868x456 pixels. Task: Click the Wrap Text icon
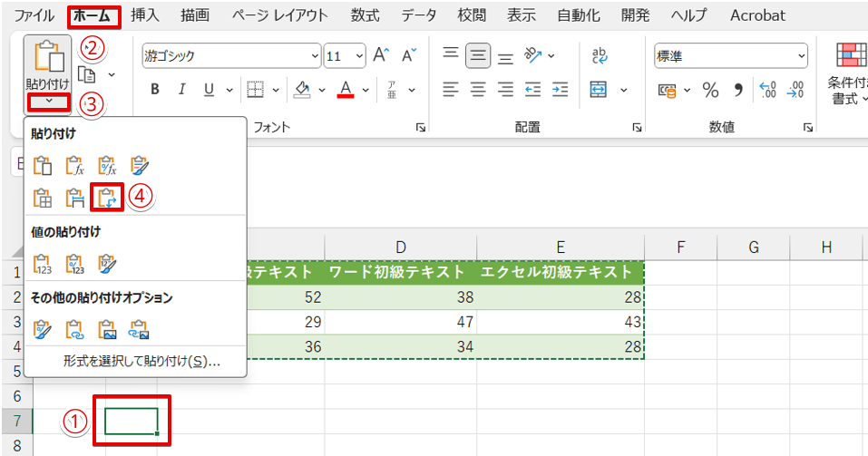(x=600, y=56)
